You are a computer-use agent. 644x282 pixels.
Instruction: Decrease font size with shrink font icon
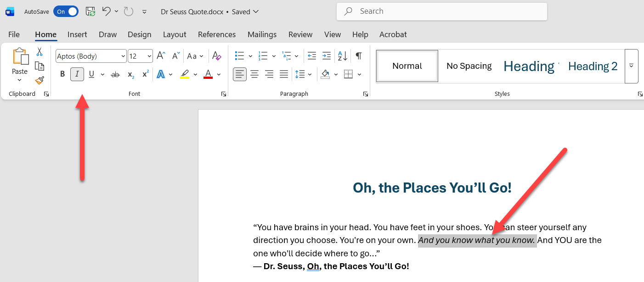tap(176, 56)
